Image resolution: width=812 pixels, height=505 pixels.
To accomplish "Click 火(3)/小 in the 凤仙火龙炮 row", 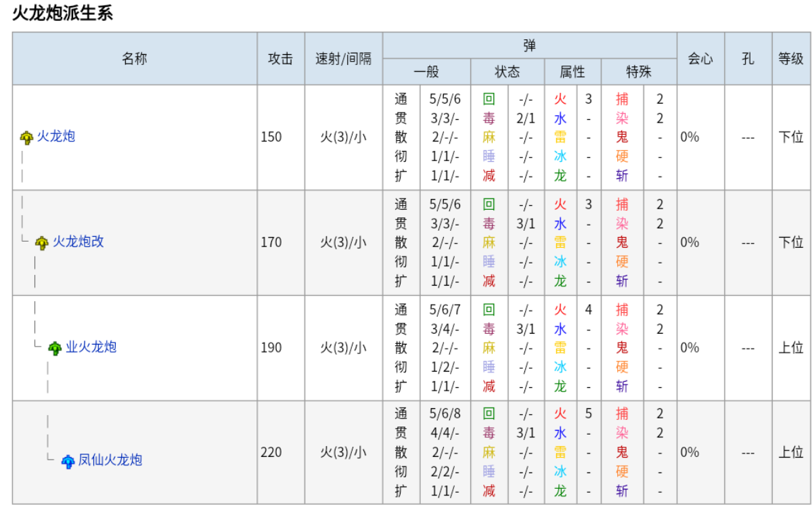I will click(x=344, y=452).
